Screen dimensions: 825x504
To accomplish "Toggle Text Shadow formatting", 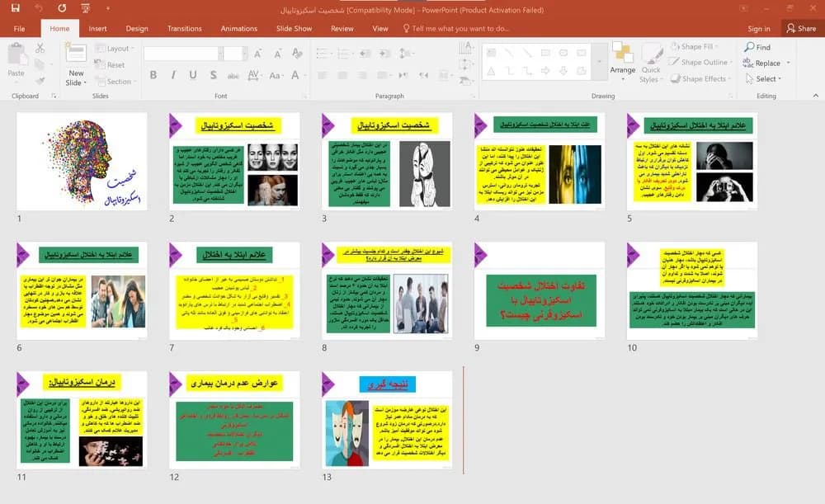I will coord(213,75).
